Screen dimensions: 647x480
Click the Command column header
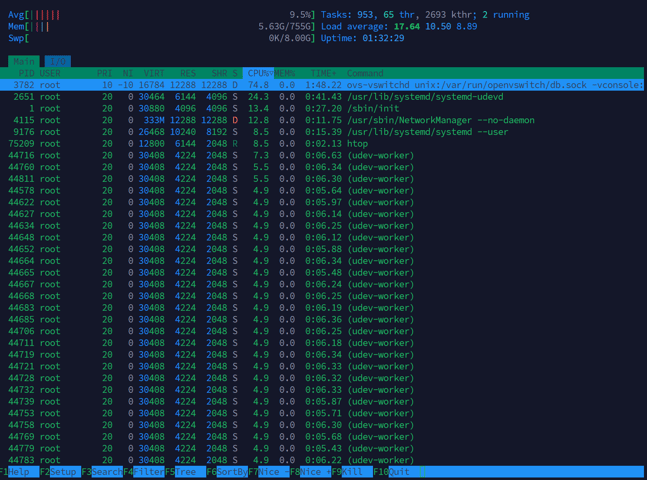(x=365, y=73)
